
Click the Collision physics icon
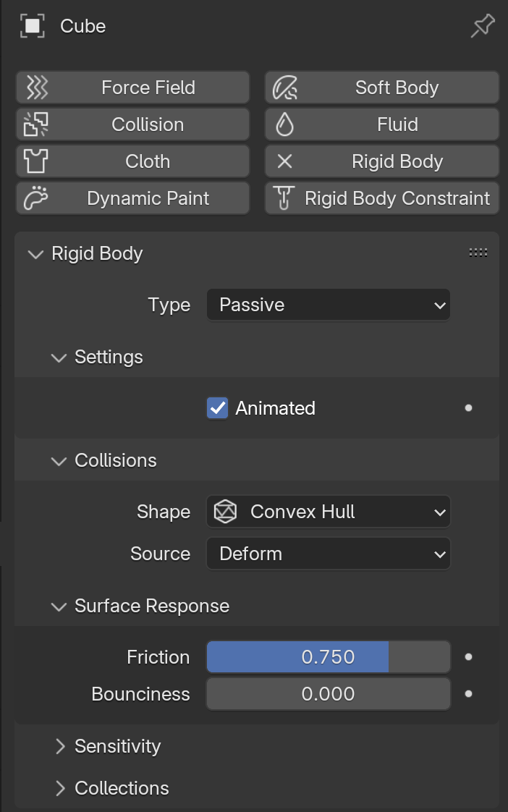point(36,124)
